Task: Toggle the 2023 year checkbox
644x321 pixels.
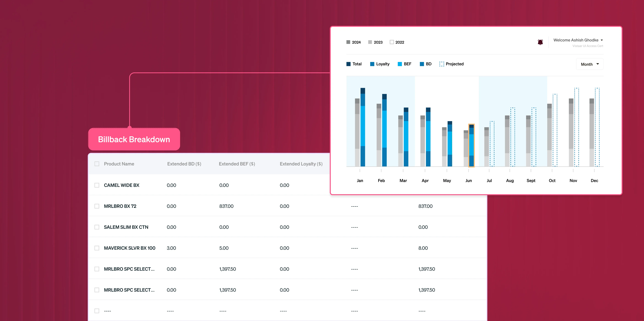Action: [370, 42]
